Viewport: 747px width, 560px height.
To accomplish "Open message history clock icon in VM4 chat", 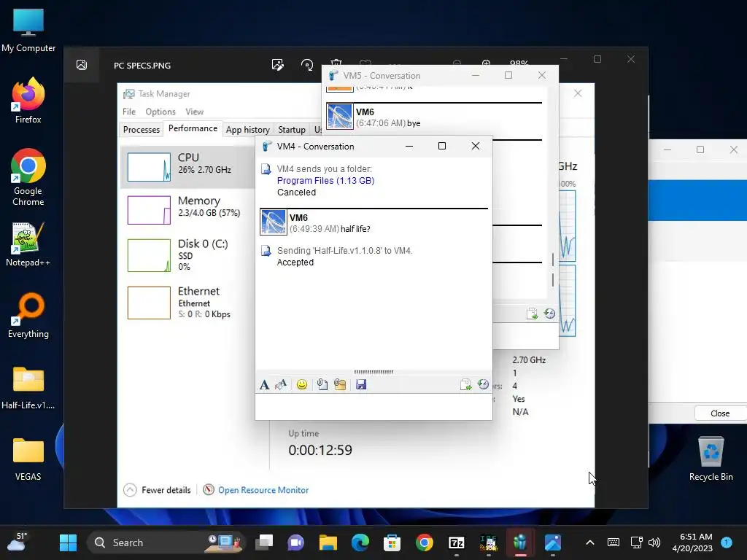I will [483, 384].
